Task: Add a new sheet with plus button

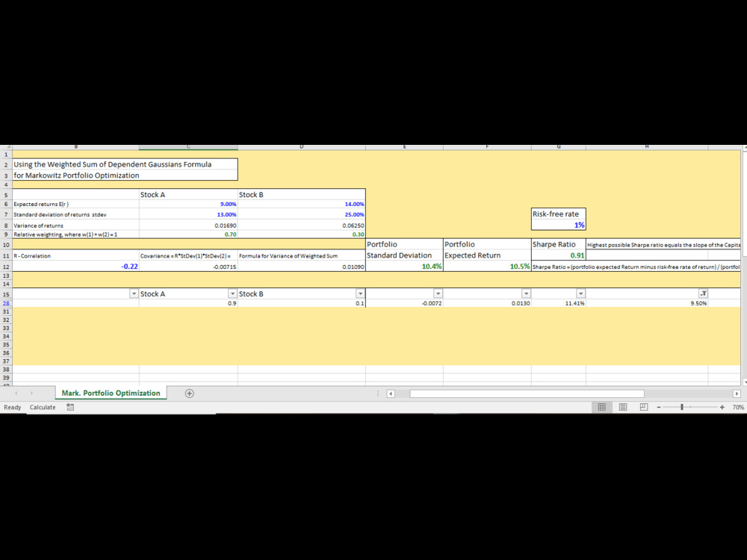Action: click(x=189, y=393)
